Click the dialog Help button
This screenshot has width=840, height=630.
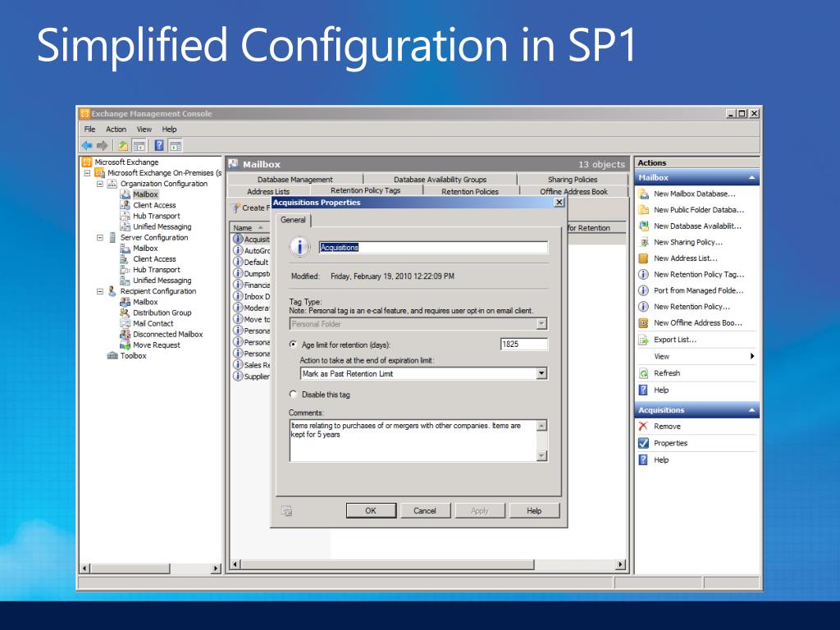point(534,510)
